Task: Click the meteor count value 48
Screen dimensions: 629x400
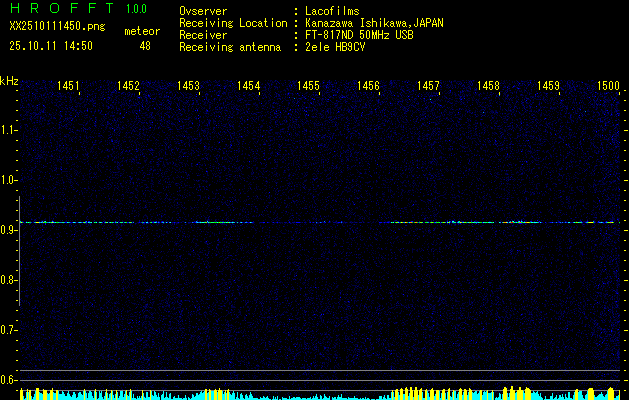Action: point(145,45)
